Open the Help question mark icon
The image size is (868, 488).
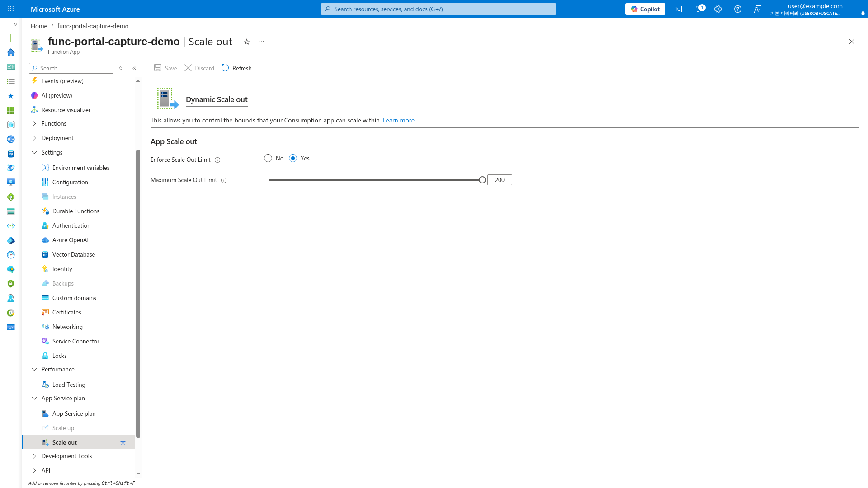pyautogui.click(x=738, y=9)
